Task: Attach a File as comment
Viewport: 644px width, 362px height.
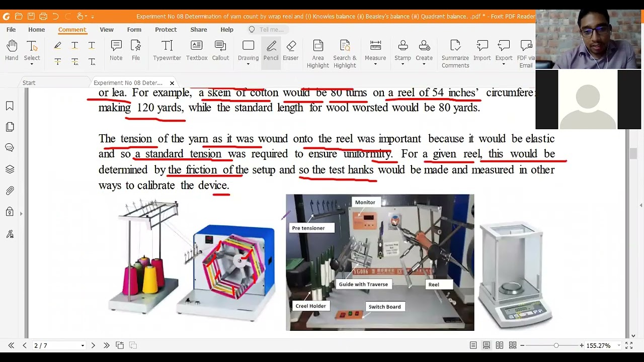Action: pyautogui.click(x=136, y=51)
